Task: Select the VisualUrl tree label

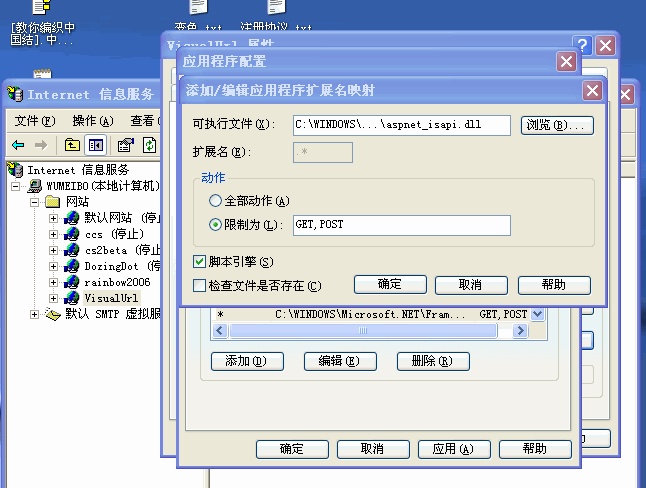Action: [x=111, y=298]
